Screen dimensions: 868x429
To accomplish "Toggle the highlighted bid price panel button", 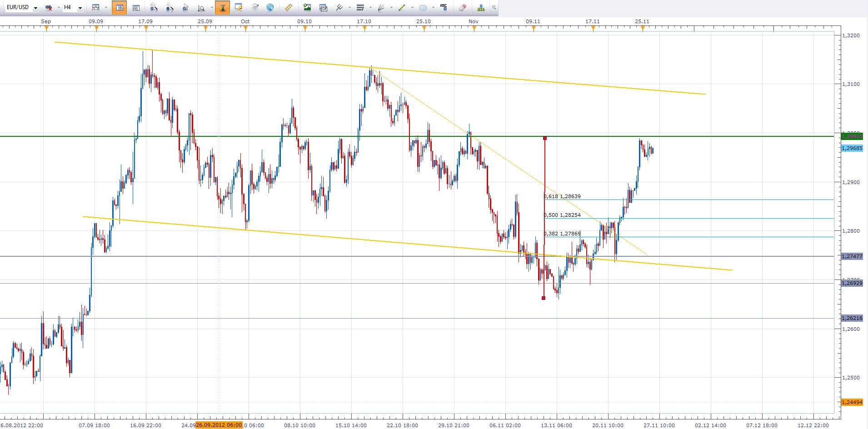I will point(119,8).
